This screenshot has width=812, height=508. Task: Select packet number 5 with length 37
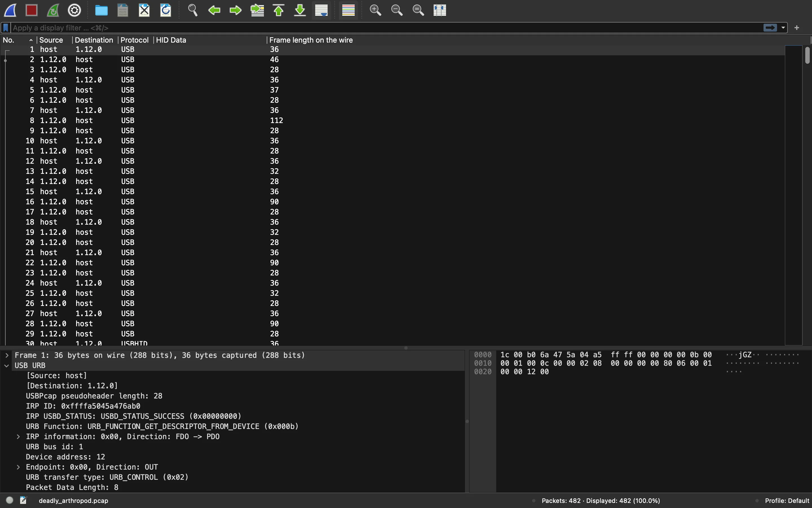(392, 90)
